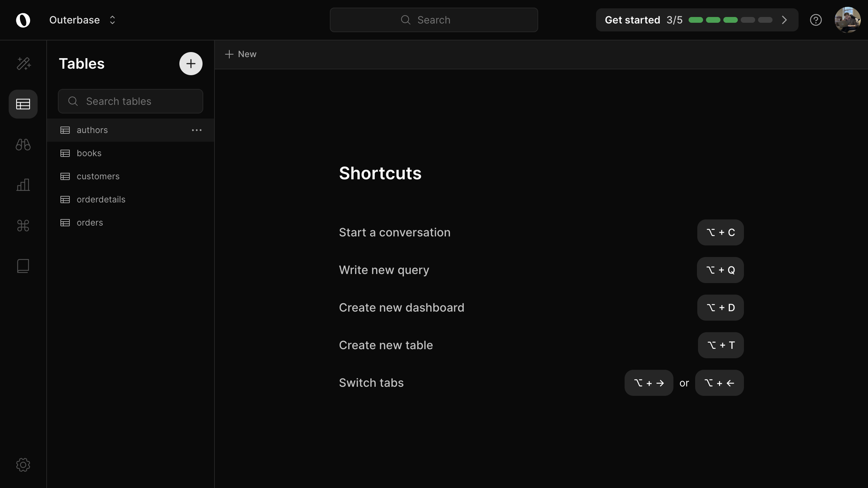868x488 pixels.
Task: Open the book docs sidebar icon
Action: 23,266
